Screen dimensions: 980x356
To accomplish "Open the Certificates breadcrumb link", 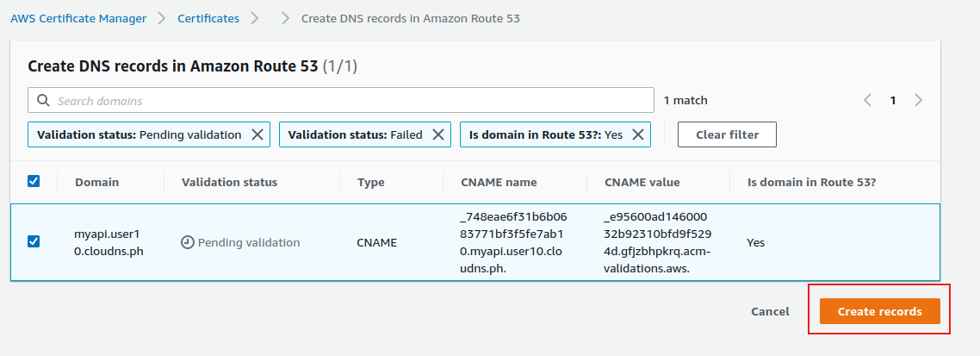I will pyautogui.click(x=208, y=18).
